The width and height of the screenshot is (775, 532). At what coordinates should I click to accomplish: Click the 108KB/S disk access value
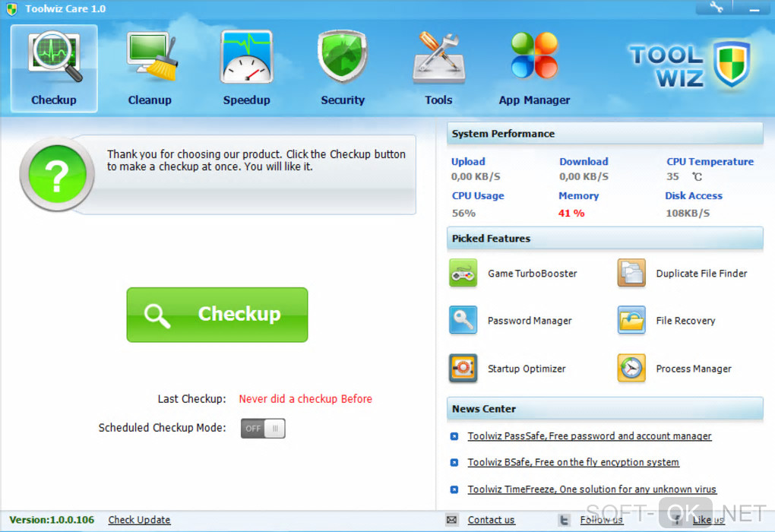pyautogui.click(x=688, y=213)
